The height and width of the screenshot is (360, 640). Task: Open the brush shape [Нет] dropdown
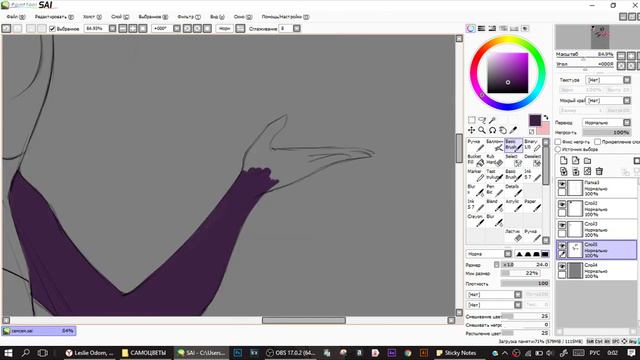(x=518, y=294)
